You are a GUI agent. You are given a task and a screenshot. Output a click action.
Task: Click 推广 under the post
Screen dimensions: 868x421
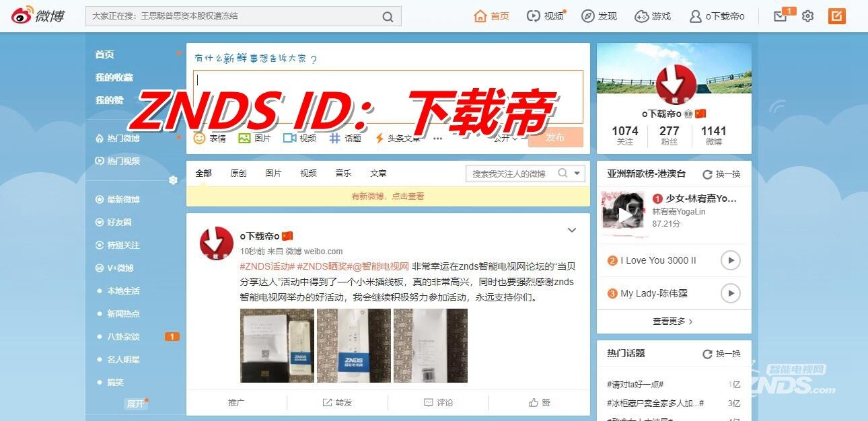[x=237, y=403]
